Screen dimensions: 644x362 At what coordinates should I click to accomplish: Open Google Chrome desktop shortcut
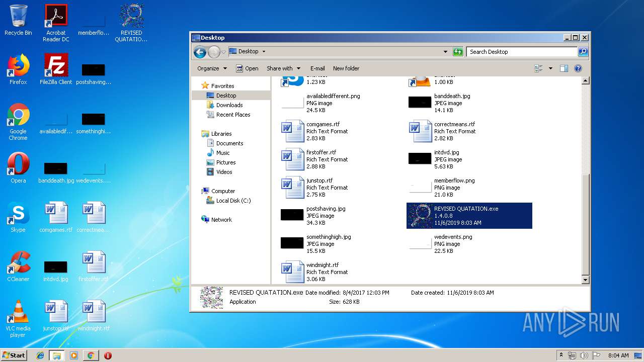[18, 122]
